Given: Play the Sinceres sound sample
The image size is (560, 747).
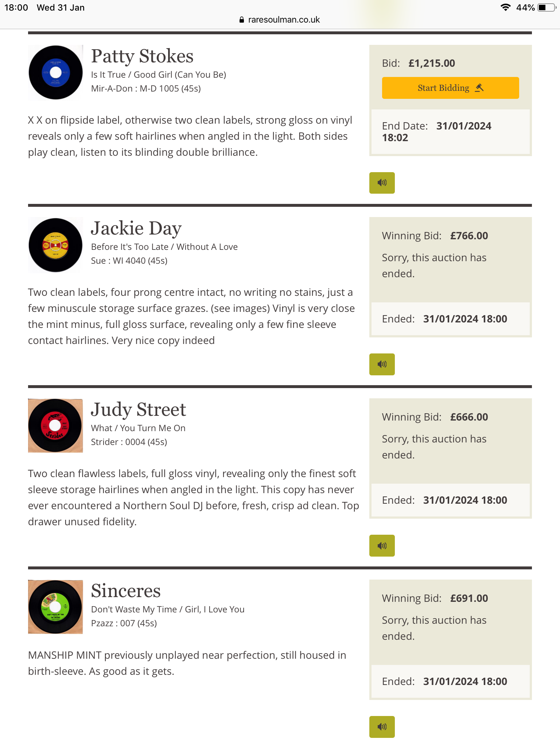Looking at the screenshot, I should tap(382, 727).
